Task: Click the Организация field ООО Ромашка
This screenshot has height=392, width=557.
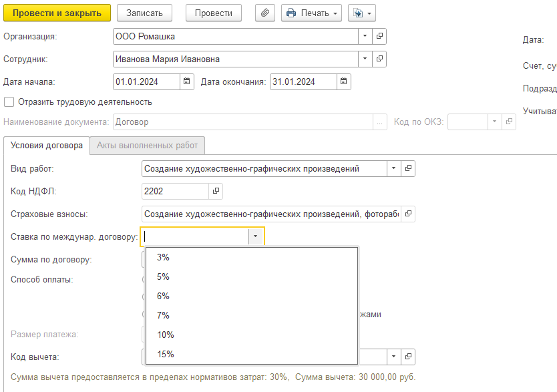Action: tap(236, 36)
